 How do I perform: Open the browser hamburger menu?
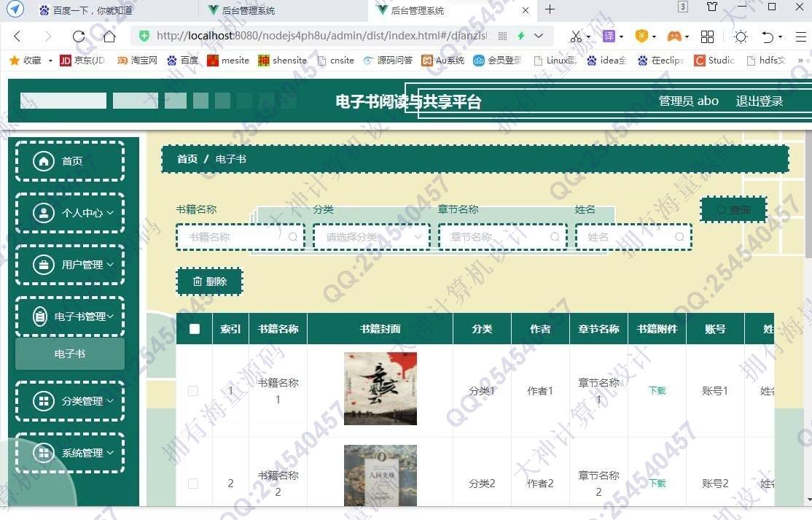[x=800, y=36]
